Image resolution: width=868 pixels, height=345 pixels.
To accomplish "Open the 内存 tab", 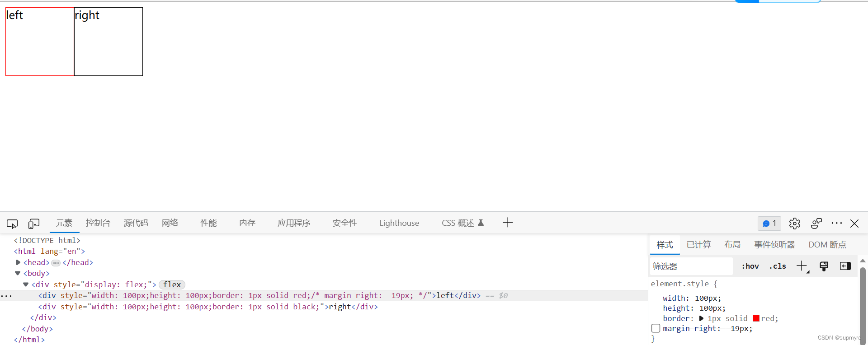I will point(247,223).
